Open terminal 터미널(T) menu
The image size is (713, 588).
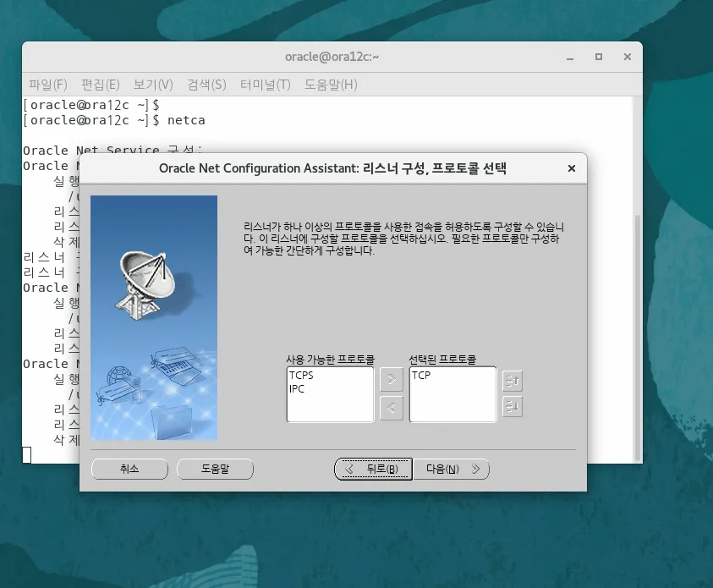coord(265,85)
